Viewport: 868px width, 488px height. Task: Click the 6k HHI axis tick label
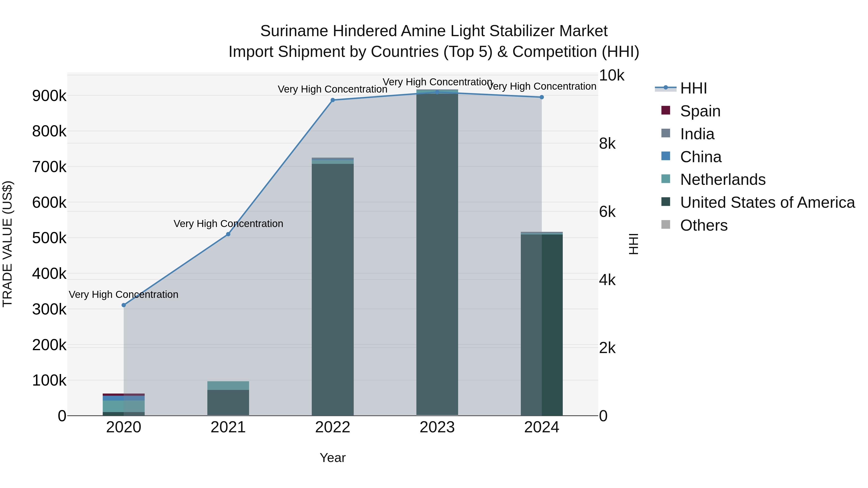click(607, 212)
